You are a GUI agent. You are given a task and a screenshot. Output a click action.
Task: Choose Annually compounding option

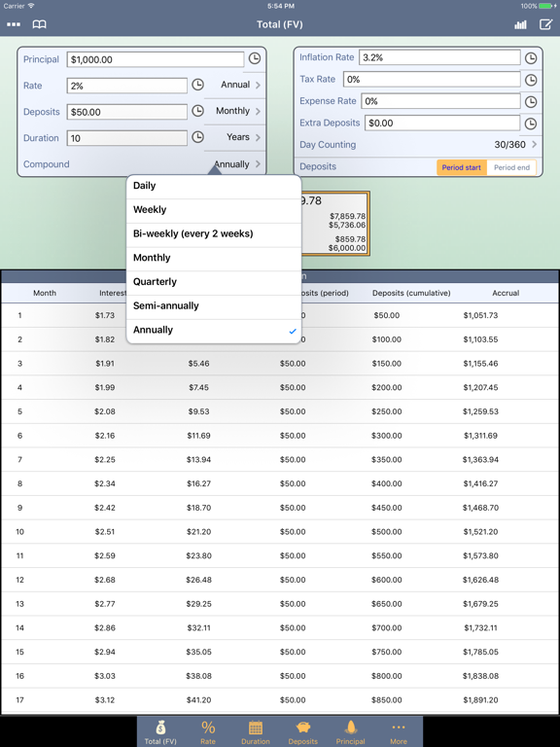(x=214, y=330)
